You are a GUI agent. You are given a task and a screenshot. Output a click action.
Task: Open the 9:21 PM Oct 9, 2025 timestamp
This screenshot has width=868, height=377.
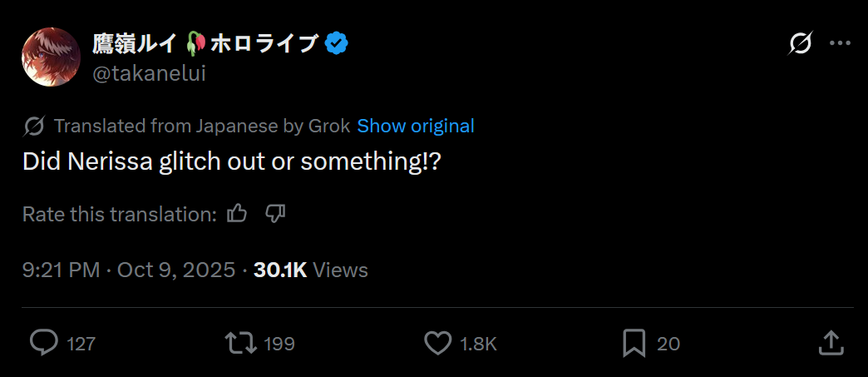coord(129,270)
